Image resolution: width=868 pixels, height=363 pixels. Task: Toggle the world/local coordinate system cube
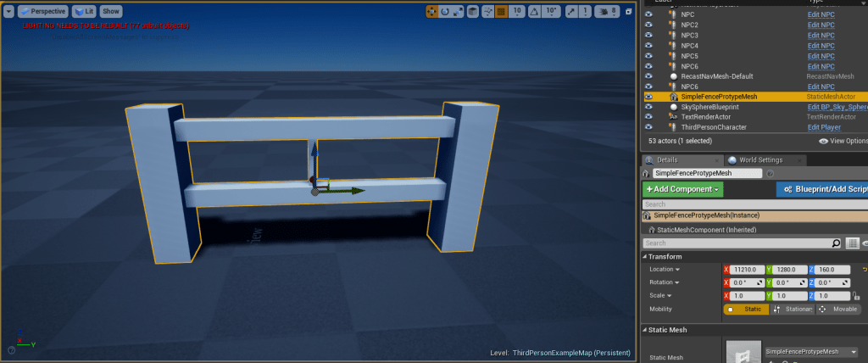[472, 12]
